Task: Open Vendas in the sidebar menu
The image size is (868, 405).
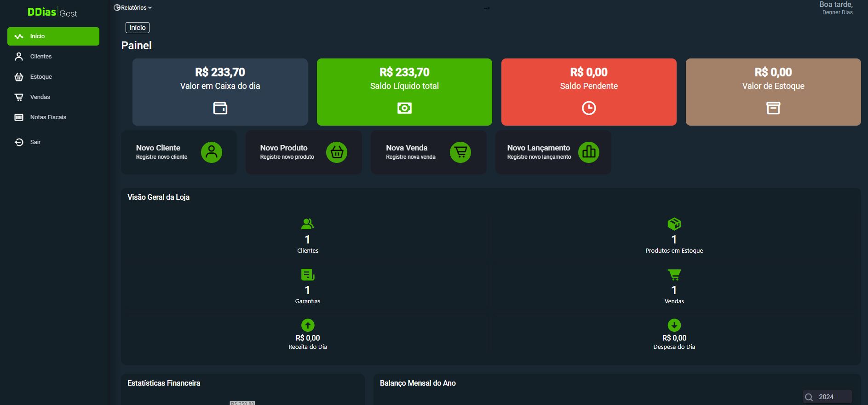Action: (40, 97)
